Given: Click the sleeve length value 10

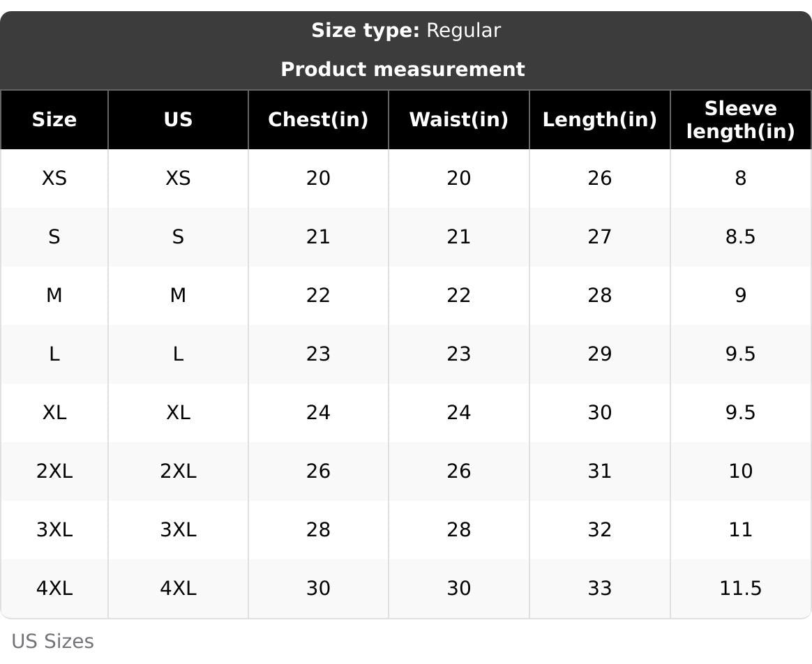Looking at the screenshot, I should click(741, 471).
